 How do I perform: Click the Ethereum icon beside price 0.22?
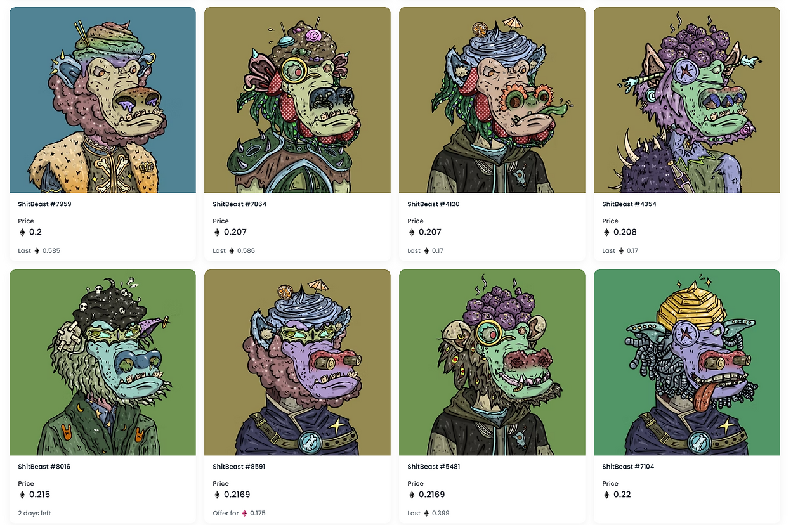pyautogui.click(x=606, y=495)
